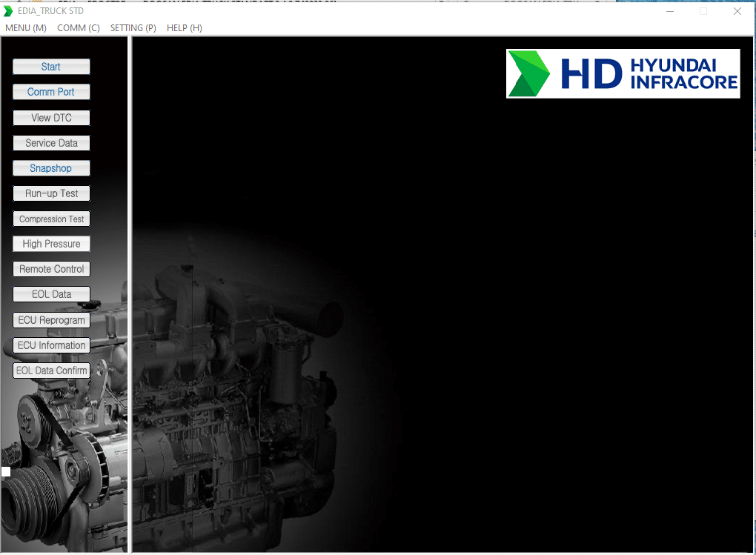Image resolution: width=756 pixels, height=555 pixels.
Task: Open the COMM (C) menu
Action: (x=79, y=28)
